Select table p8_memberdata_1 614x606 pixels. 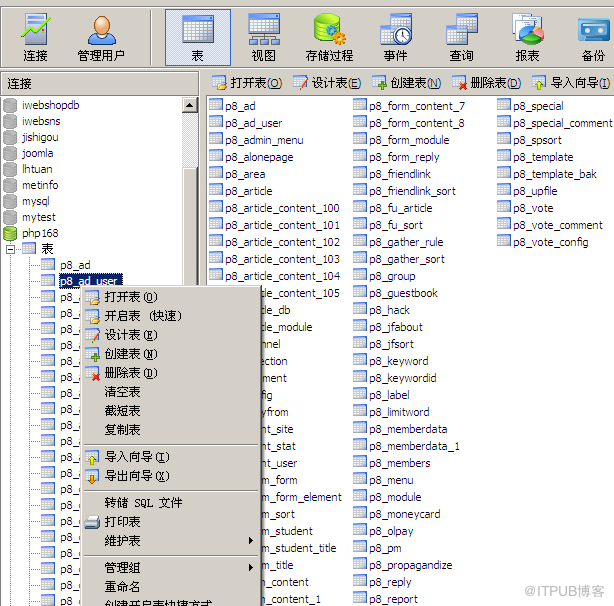tap(414, 446)
